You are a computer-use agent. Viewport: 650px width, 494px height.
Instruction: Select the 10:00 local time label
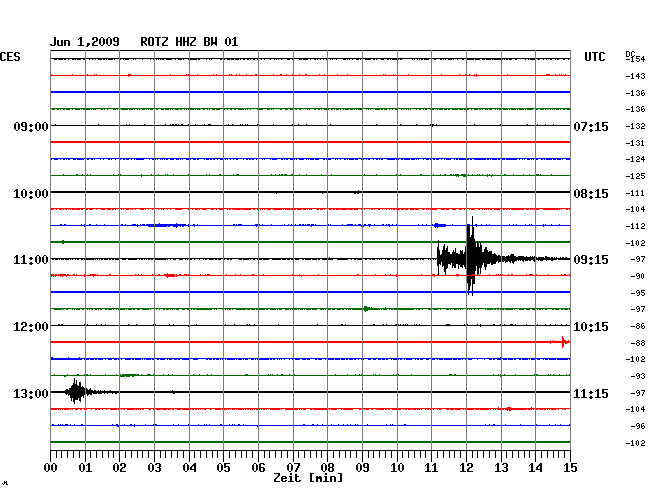click(x=31, y=194)
